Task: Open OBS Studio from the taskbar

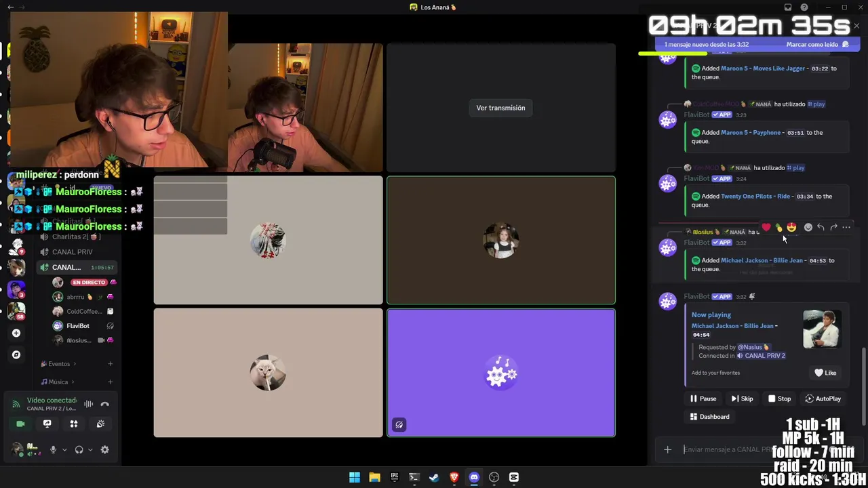Action: click(x=494, y=477)
